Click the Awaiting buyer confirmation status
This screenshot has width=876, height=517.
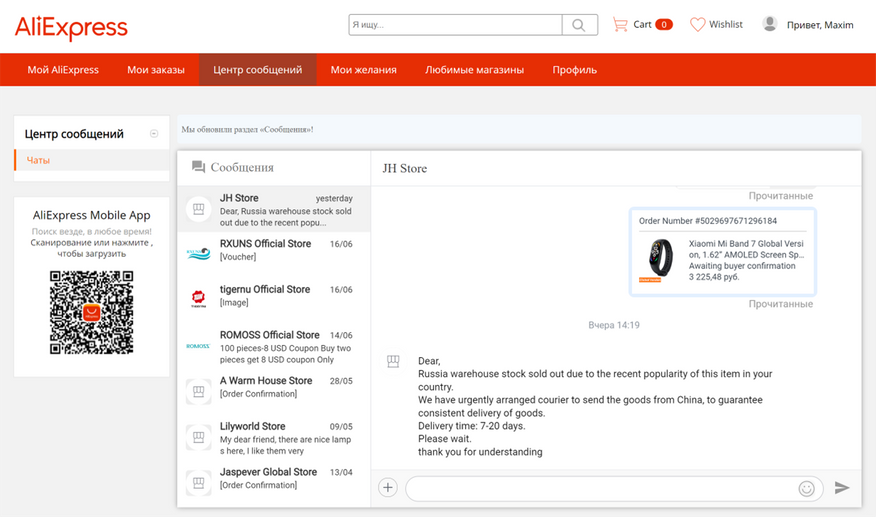point(742,266)
